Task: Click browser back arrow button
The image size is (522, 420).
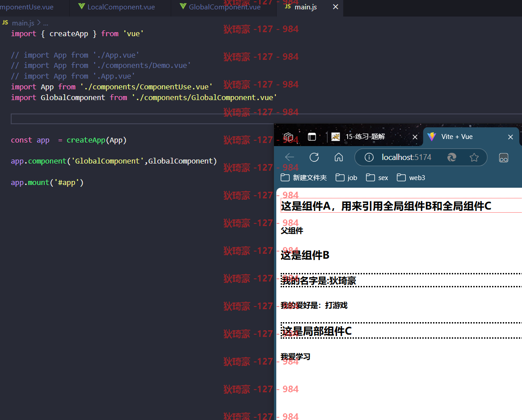Action: tap(290, 157)
